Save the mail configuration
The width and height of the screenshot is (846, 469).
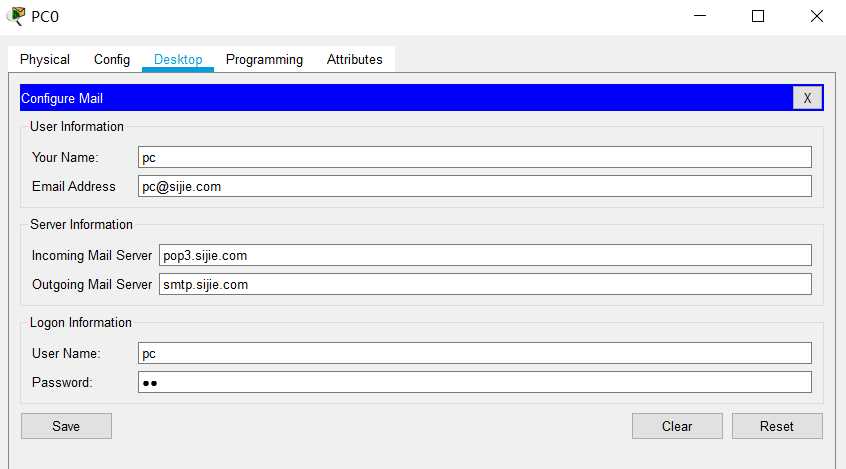[x=66, y=426]
